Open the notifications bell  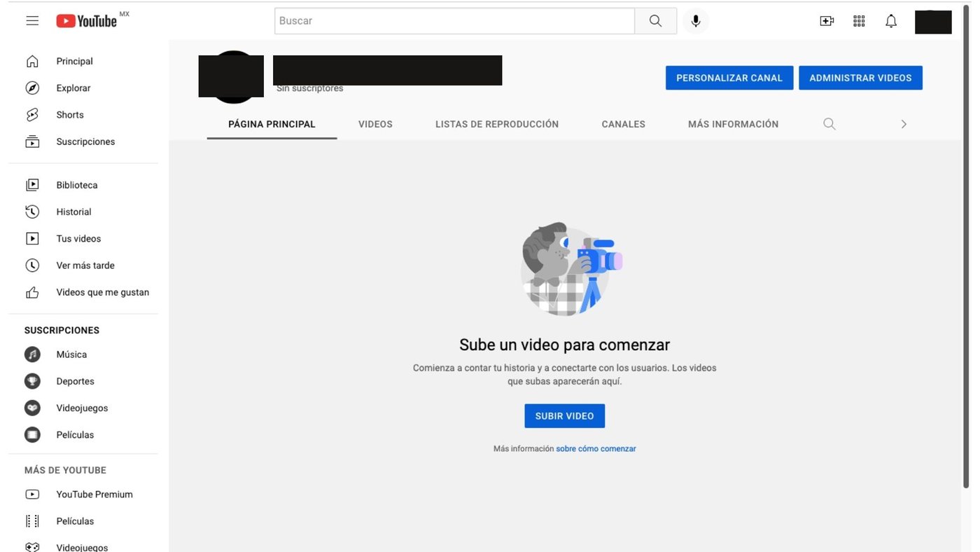(x=891, y=21)
